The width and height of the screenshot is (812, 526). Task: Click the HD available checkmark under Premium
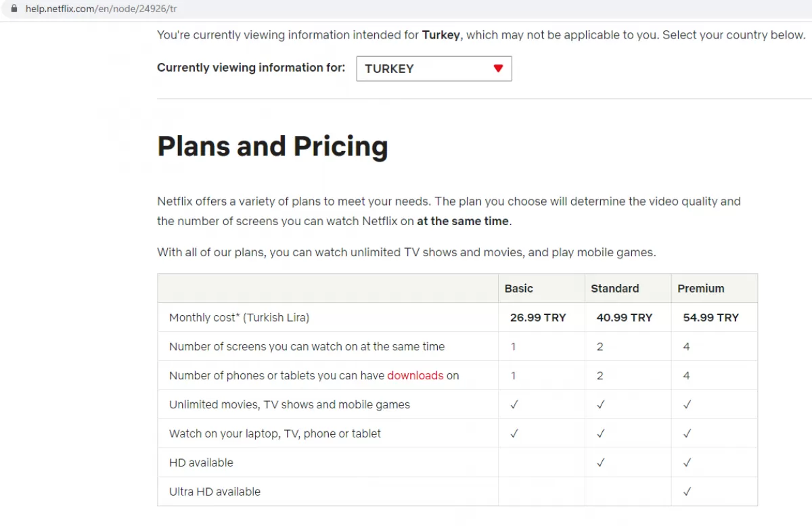click(687, 462)
